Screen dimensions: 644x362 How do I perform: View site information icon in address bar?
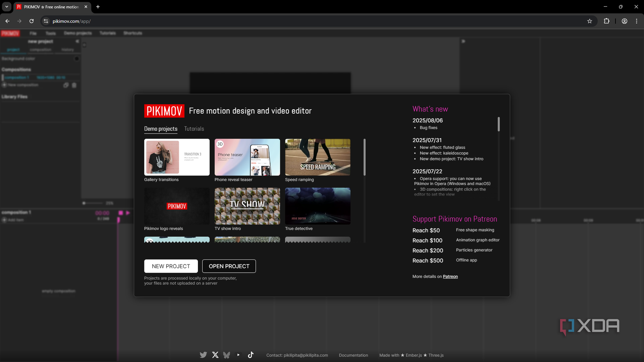[46, 21]
